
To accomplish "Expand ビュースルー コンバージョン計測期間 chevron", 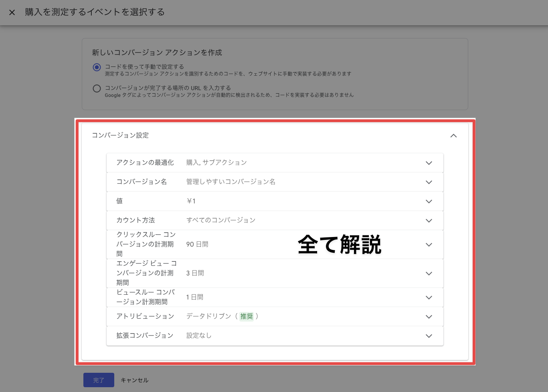I will coord(429,298).
